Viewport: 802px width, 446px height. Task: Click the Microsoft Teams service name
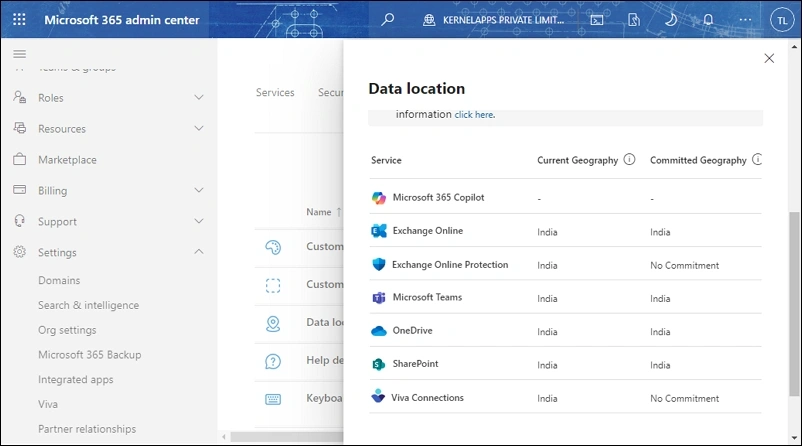click(427, 297)
